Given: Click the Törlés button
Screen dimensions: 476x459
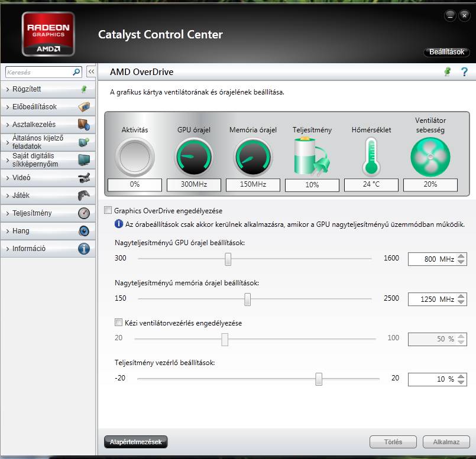Looking at the screenshot, I should pyautogui.click(x=393, y=442).
